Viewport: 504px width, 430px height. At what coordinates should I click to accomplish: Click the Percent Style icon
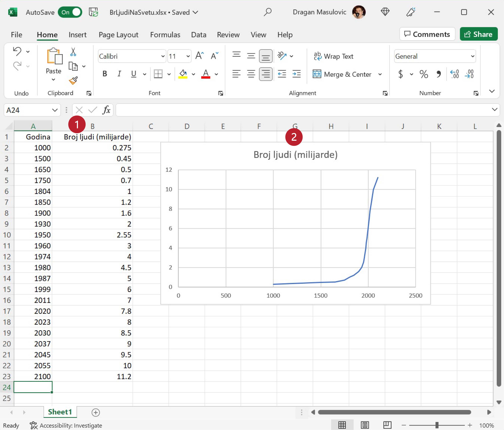(x=424, y=74)
